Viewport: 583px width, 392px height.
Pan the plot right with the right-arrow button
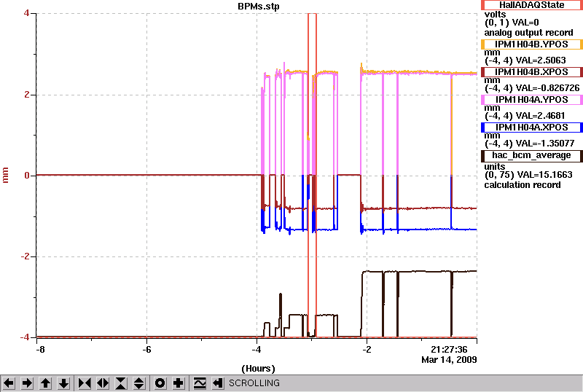(27, 383)
